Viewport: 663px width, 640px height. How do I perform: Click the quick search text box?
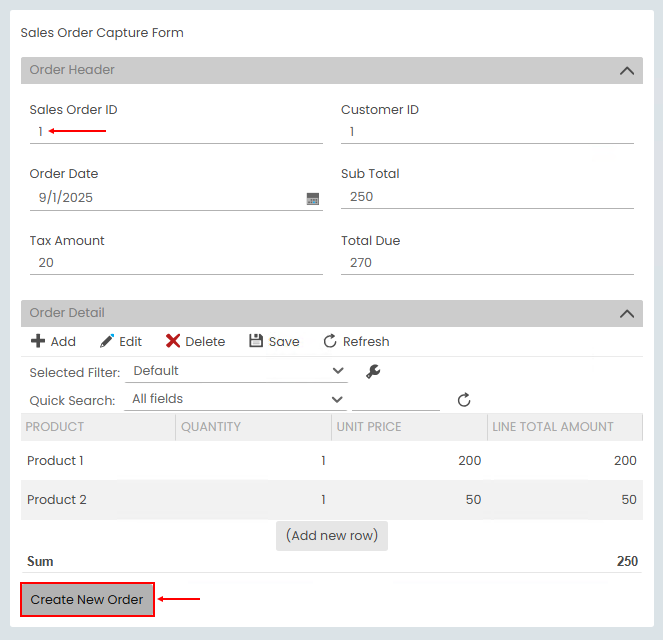(x=396, y=399)
